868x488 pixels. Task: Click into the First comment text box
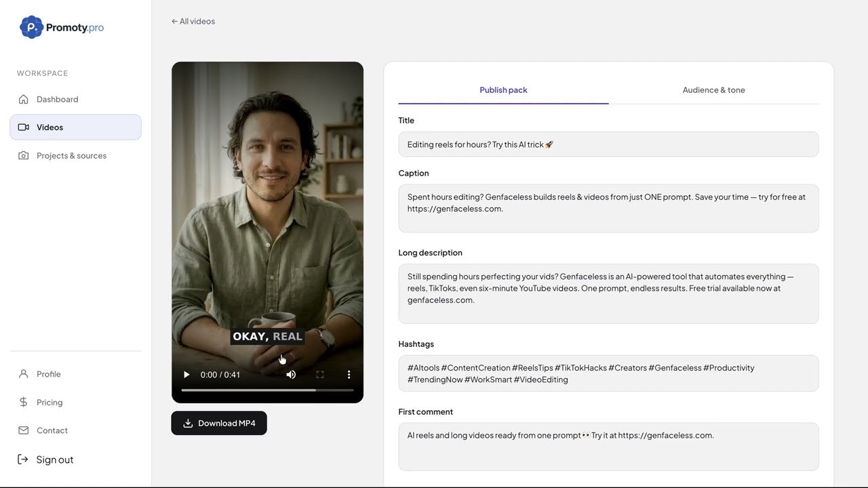coord(608,447)
